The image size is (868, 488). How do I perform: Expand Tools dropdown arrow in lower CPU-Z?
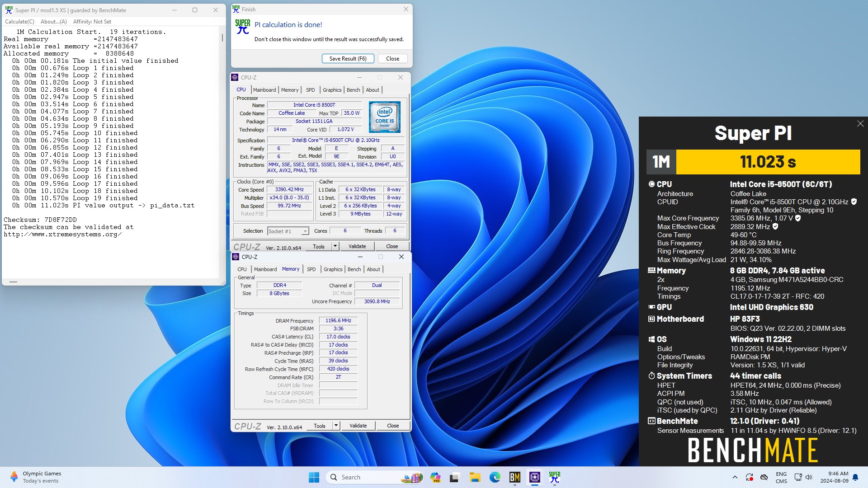point(336,426)
